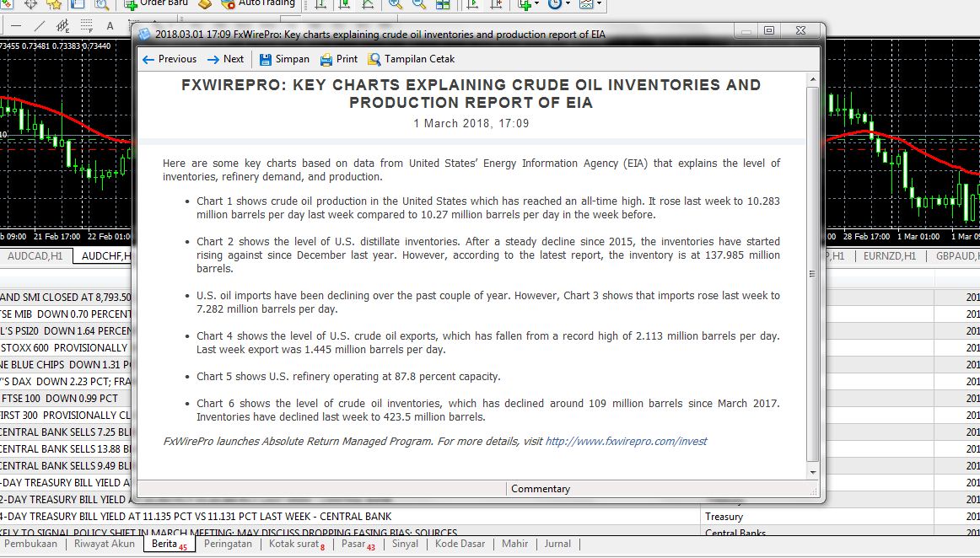The height and width of the screenshot is (558, 980).
Task: Select the text label A tool
Action: pos(110,25)
